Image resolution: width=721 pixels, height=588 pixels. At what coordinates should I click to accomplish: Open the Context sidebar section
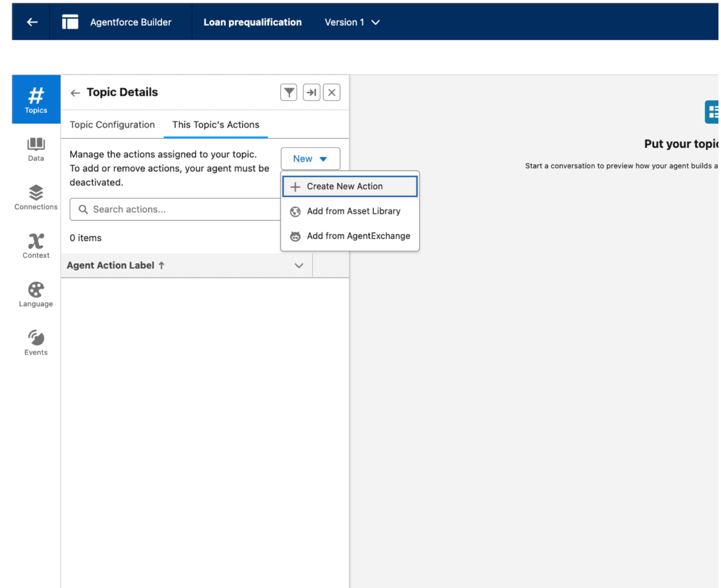click(36, 246)
